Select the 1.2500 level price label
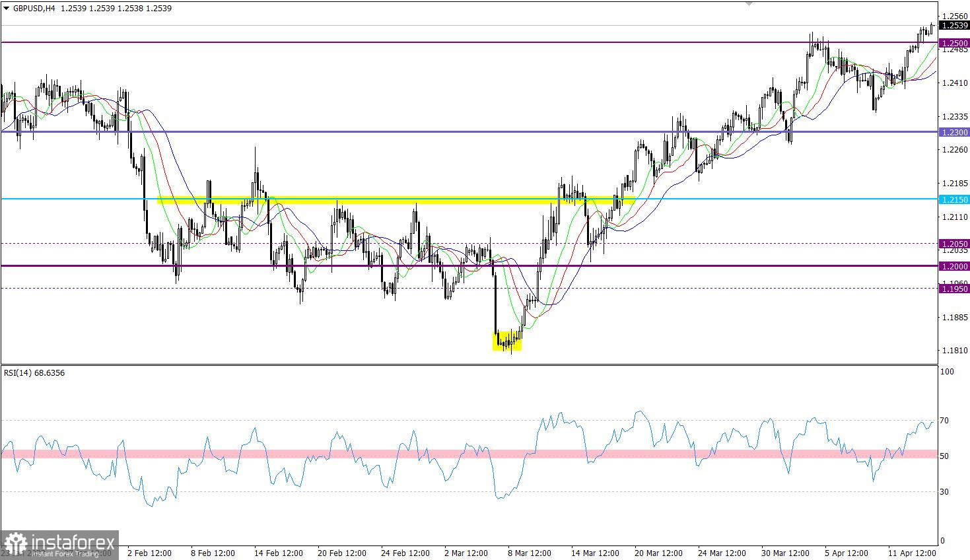The width and height of the screenshot is (970, 560). click(x=954, y=43)
